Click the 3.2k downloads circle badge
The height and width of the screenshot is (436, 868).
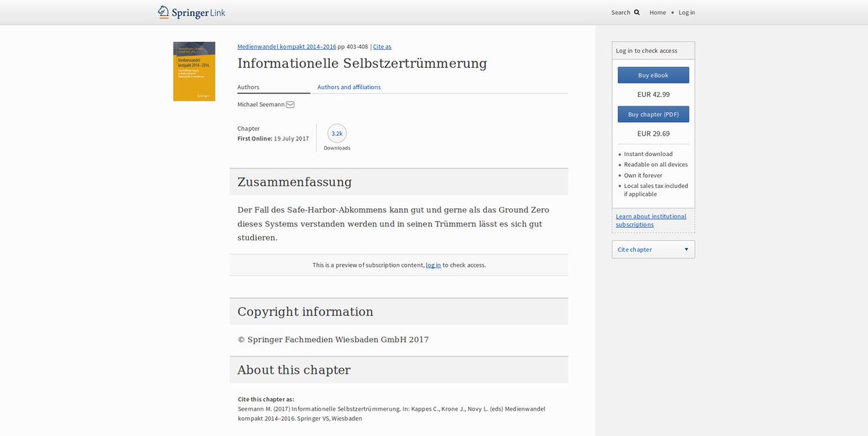click(x=337, y=134)
